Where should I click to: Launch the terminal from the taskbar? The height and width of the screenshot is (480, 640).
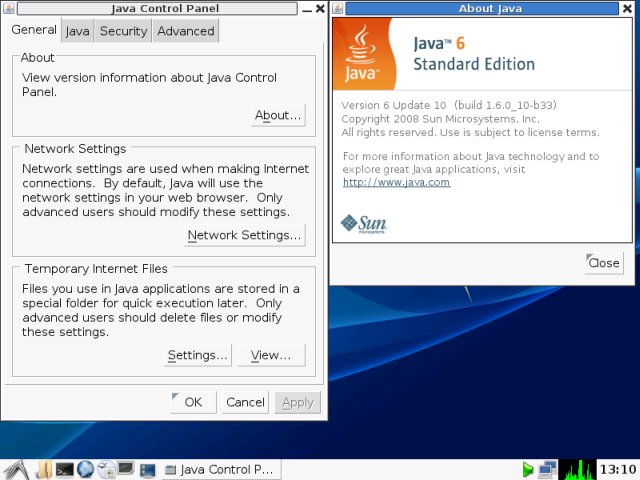click(64, 469)
